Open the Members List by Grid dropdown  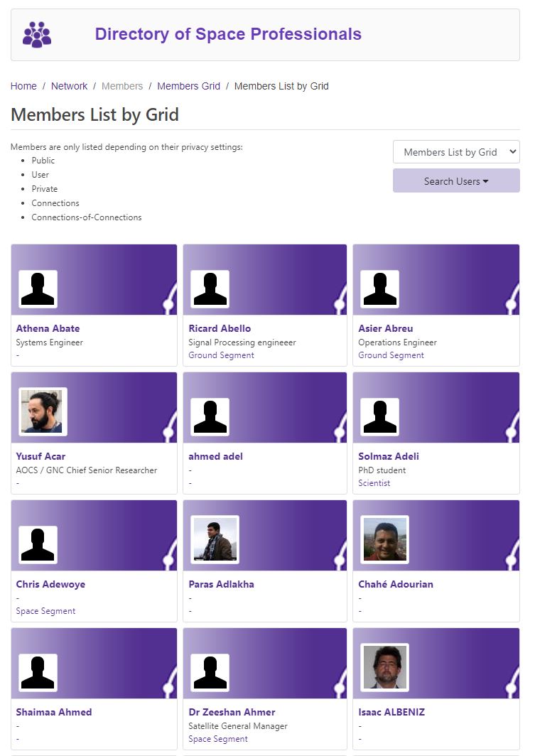click(x=456, y=152)
